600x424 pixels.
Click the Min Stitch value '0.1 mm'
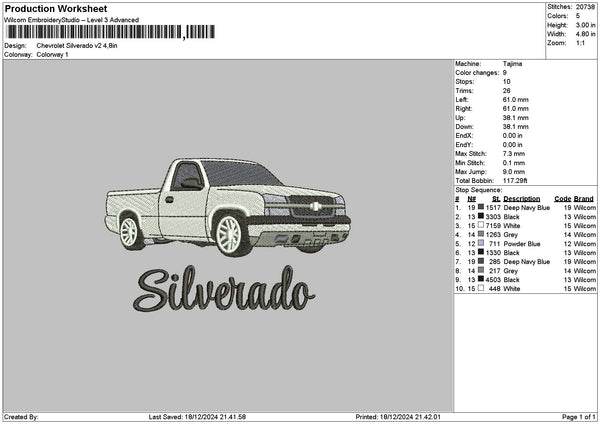coord(514,163)
